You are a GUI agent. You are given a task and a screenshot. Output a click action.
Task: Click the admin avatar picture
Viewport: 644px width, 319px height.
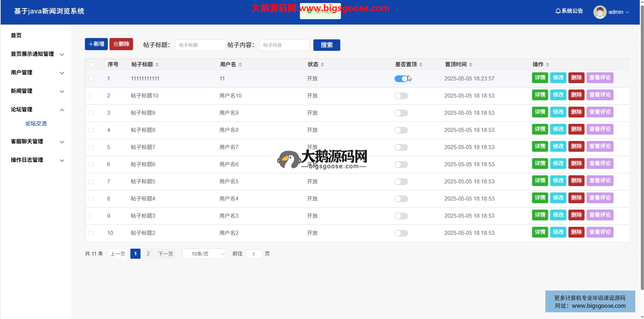(x=600, y=12)
